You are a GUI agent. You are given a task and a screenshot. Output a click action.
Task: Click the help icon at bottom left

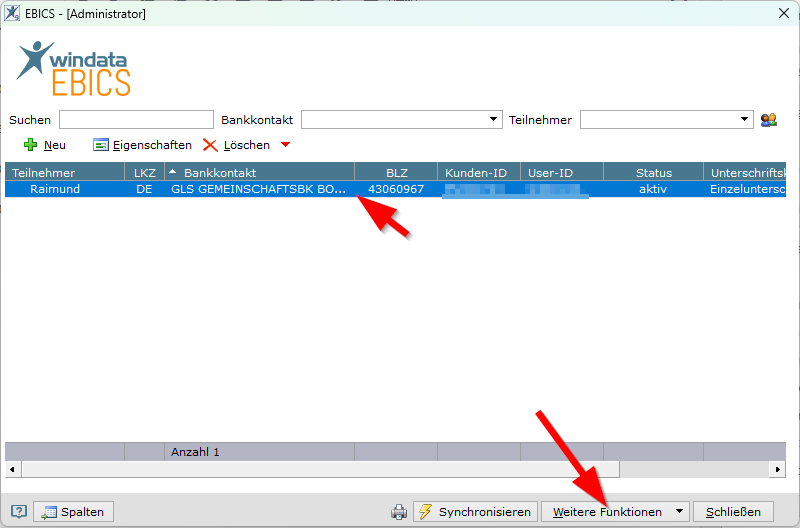[18, 512]
